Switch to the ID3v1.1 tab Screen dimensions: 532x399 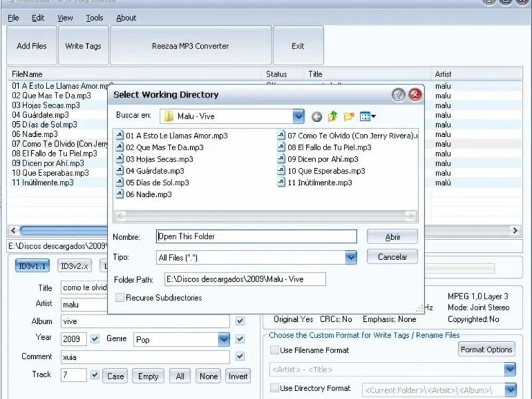pos(32,266)
